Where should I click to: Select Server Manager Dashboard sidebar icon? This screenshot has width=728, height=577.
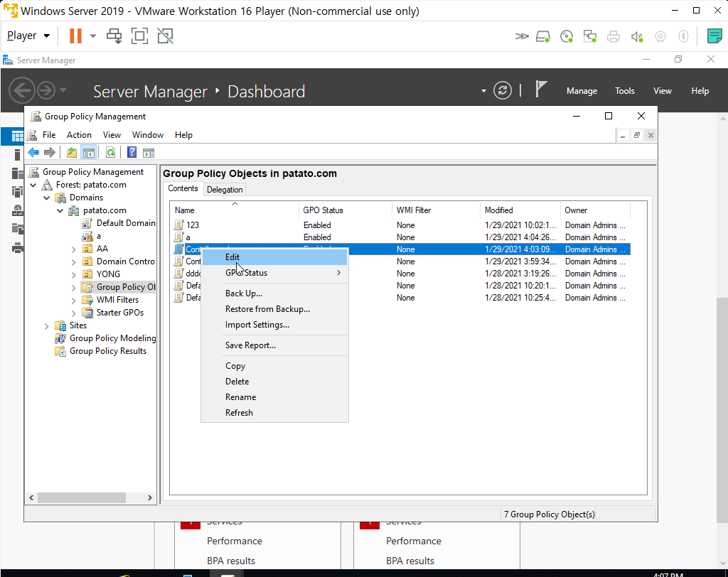point(17,136)
